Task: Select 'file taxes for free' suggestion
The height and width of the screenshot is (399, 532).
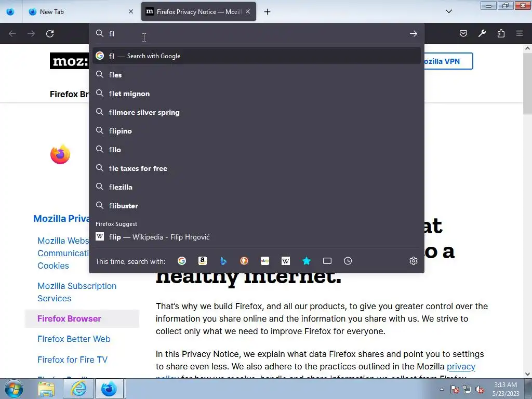Action: pyautogui.click(x=257, y=168)
